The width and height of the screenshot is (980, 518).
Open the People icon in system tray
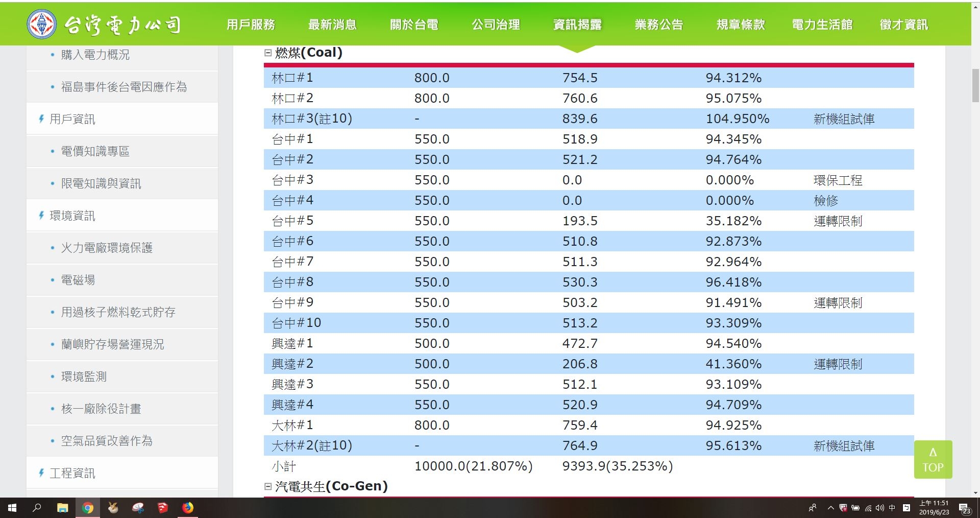click(x=813, y=508)
